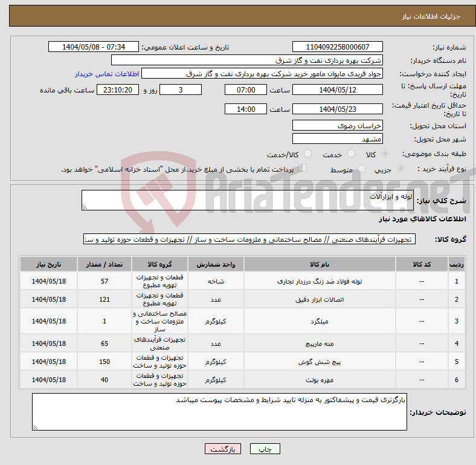Click the تجهیزات فرآیندهای صنعتی group cell
Viewport: 476px width, 465px height.
click(x=159, y=343)
